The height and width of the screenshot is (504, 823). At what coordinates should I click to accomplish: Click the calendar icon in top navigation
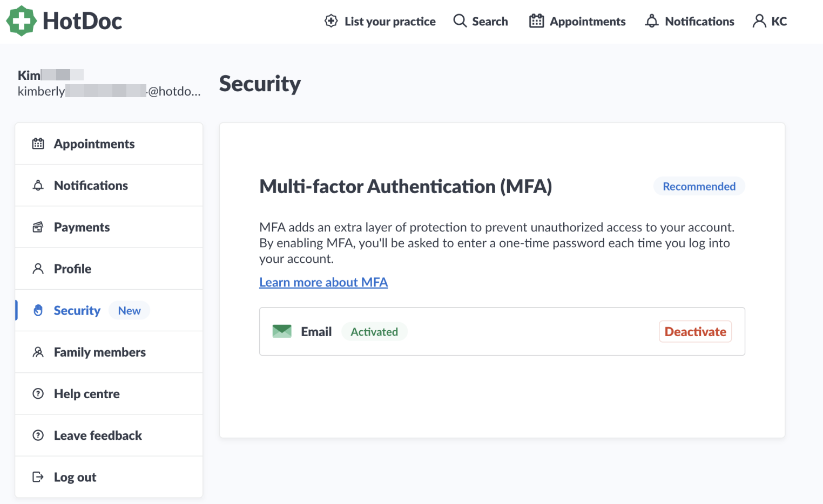[x=536, y=21]
